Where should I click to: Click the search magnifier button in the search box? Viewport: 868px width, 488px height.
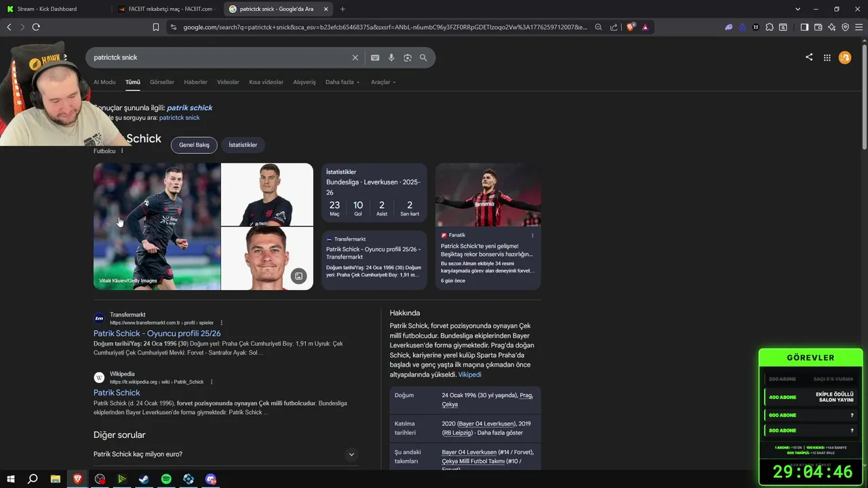423,58
